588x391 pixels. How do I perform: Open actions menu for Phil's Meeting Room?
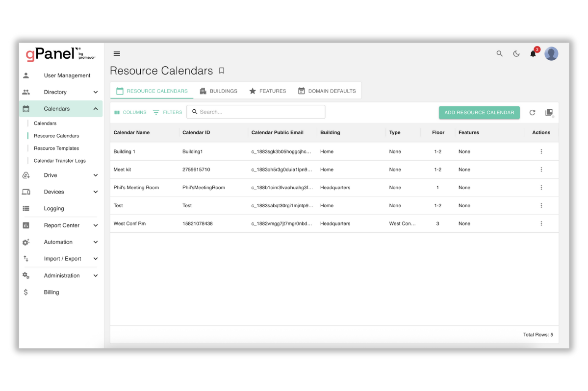pyautogui.click(x=541, y=187)
